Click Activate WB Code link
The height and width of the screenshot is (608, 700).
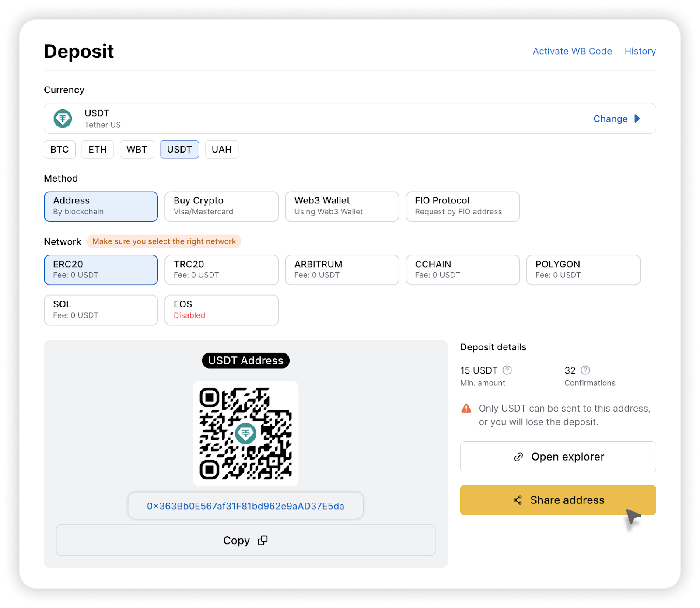[x=572, y=51]
